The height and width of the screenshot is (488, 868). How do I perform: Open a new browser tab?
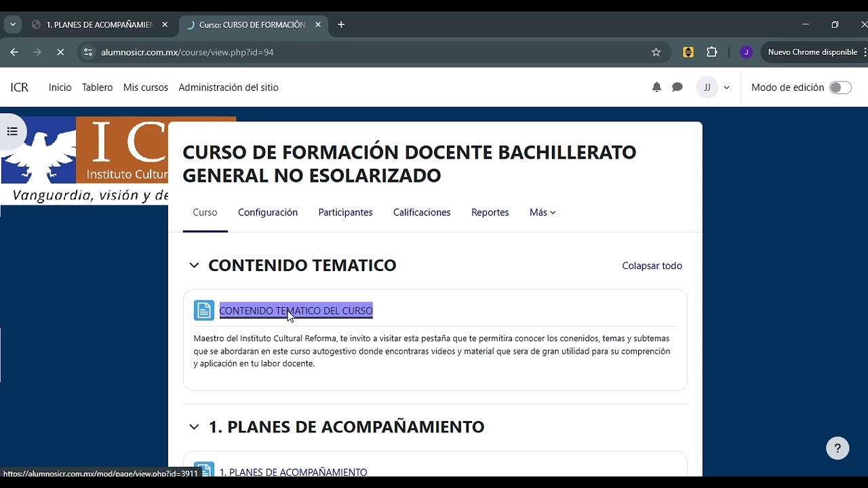tap(341, 24)
